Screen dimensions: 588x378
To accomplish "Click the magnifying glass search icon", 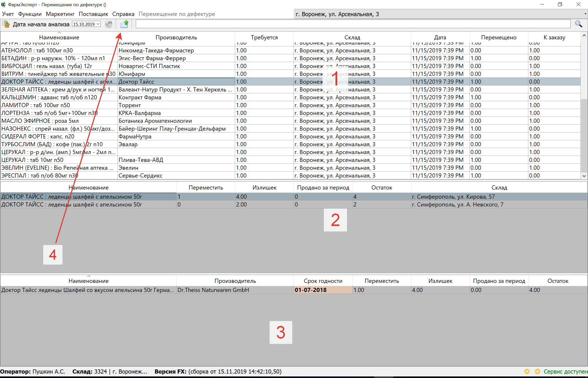I will [x=578, y=24].
